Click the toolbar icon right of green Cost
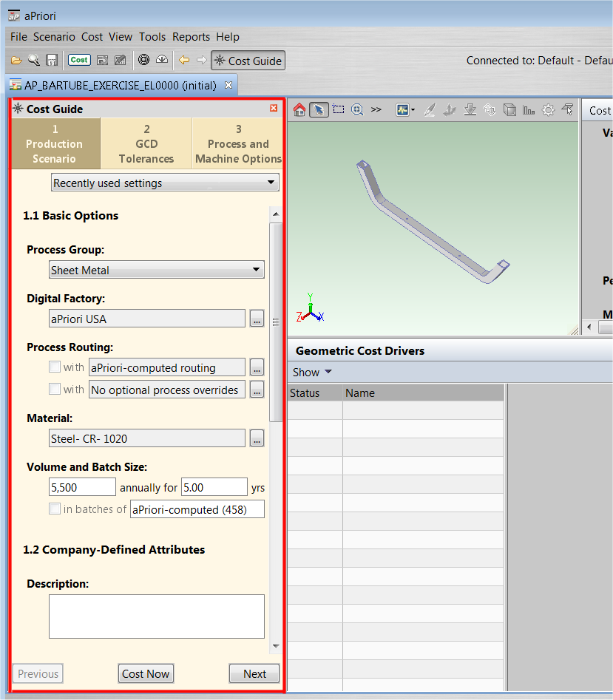The height and width of the screenshot is (700, 613). pos(103,61)
